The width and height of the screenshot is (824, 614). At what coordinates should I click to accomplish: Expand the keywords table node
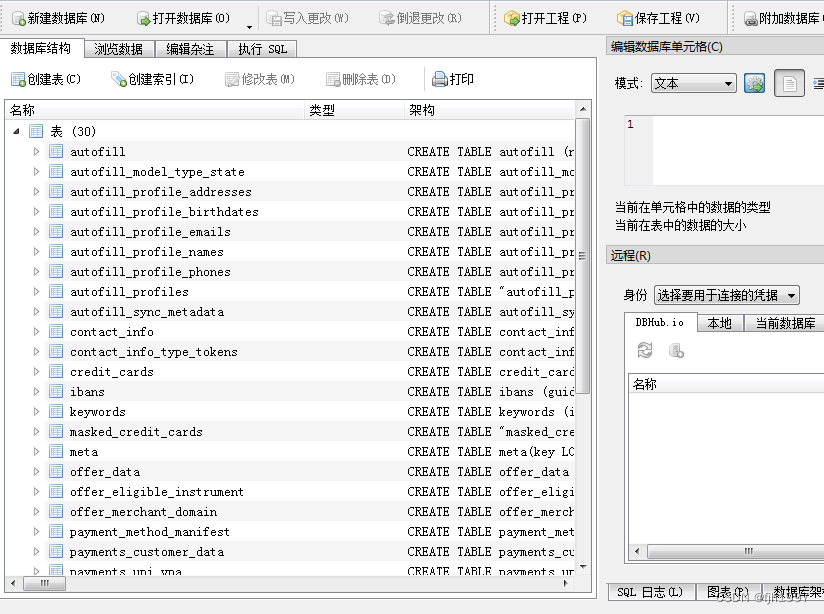tap(36, 411)
